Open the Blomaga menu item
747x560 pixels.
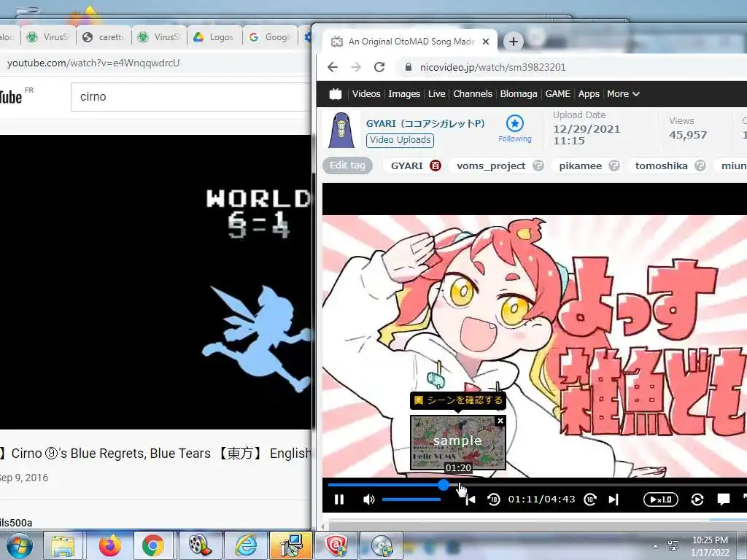pos(519,94)
